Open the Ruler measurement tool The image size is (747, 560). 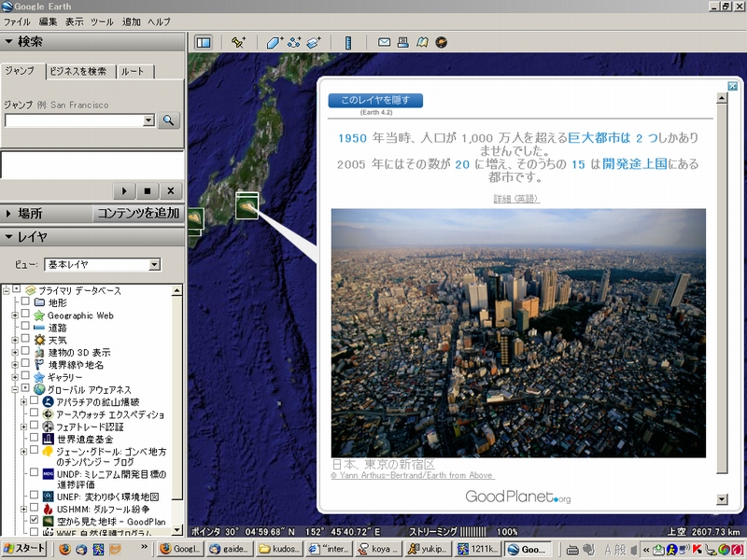click(348, 42)
